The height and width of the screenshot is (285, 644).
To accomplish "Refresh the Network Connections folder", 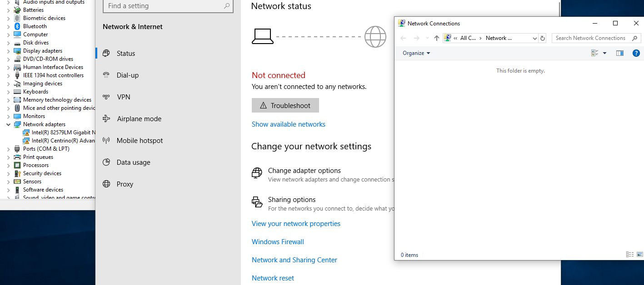I will coord(542,38).
